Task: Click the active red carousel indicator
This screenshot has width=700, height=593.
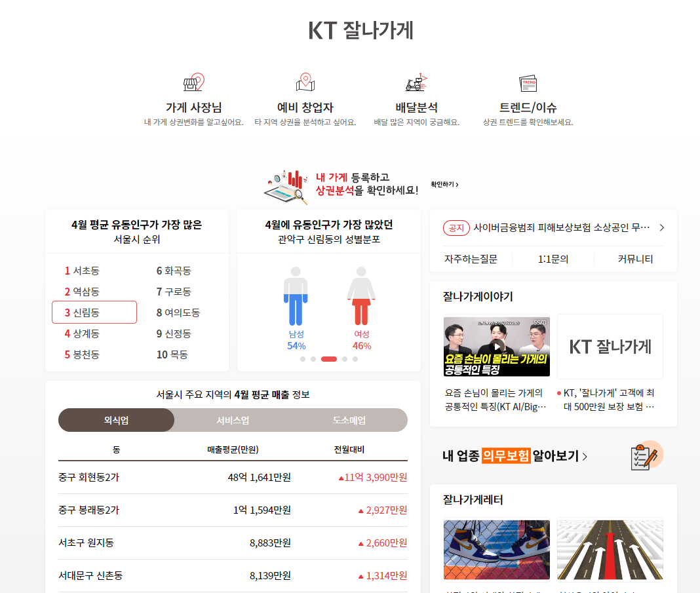Action: 329,359
